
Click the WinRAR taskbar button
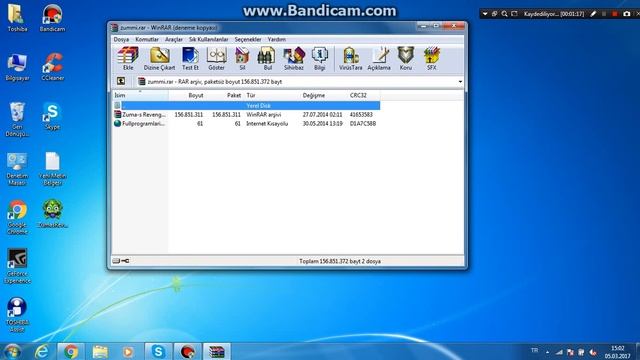click(x=217, y=352)
